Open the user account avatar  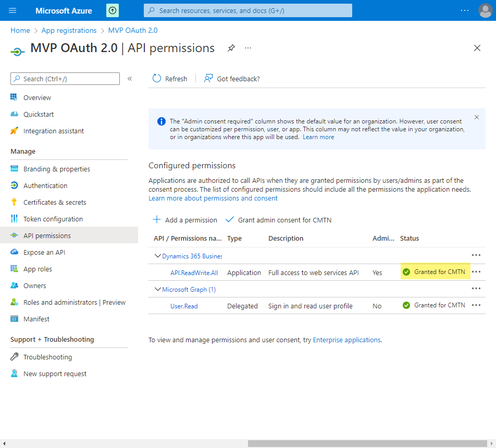pos(485,10)
